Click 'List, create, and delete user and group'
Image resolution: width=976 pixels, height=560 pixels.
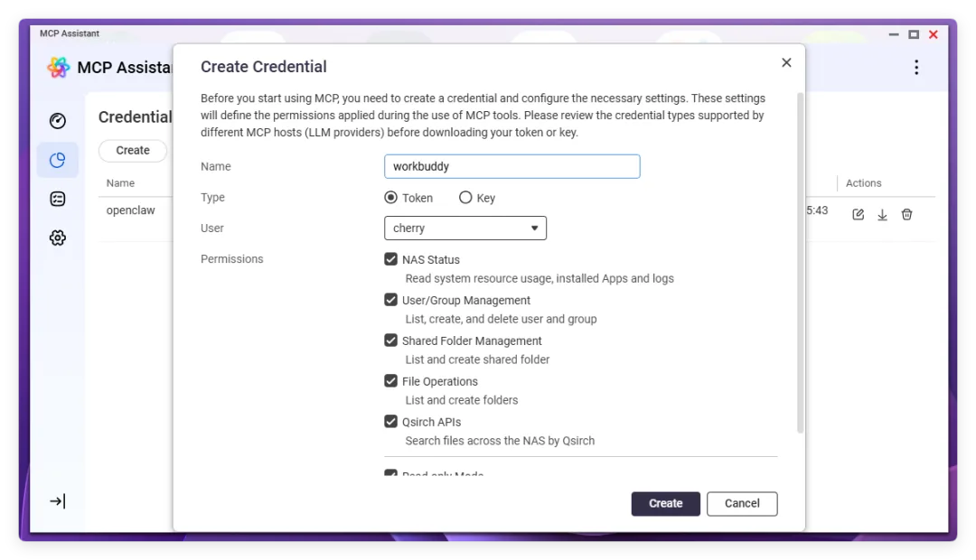pos(501,319)
